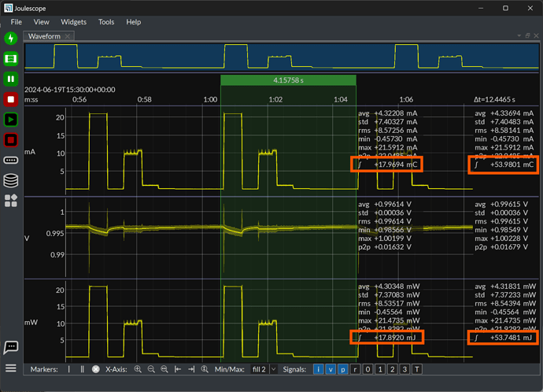Click the max +21.4735 mW marker statistic
This screenshot has height=392, width=543.
(x=389, y=320)
